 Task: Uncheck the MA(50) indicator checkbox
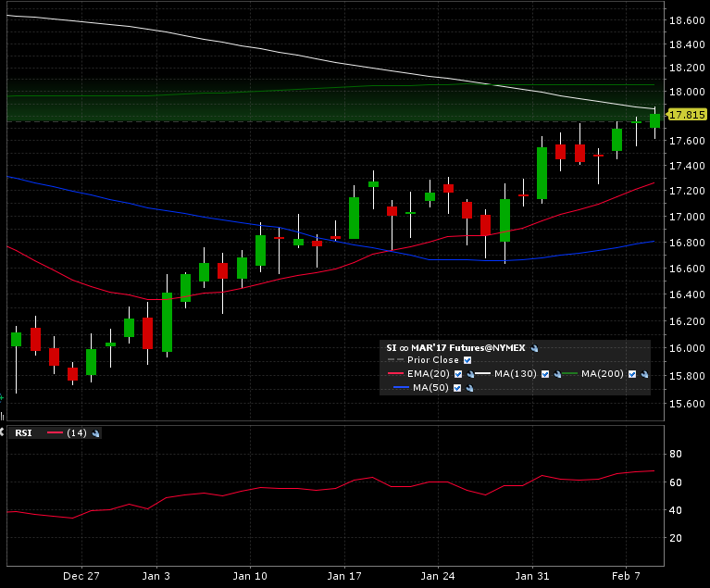pos(458,388)
